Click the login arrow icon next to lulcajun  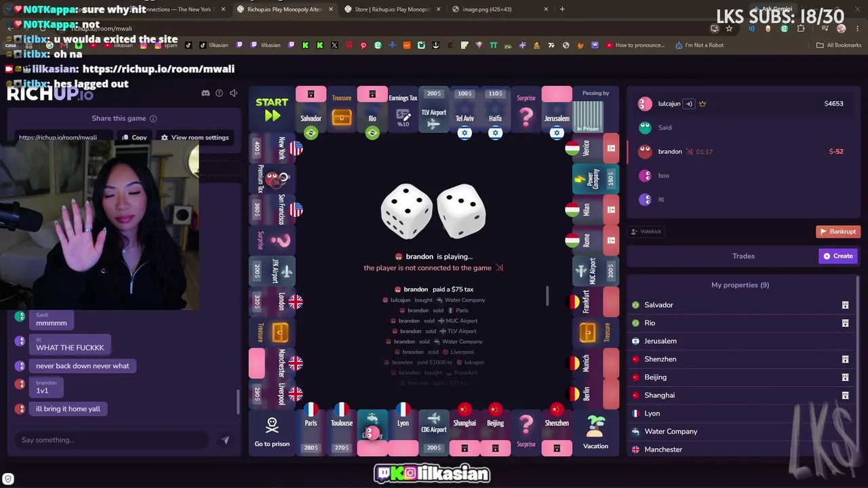(688, 104)
